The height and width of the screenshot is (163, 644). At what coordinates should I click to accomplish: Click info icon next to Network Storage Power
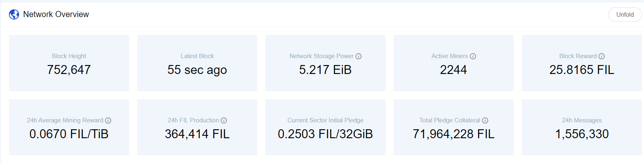(359, 57)
